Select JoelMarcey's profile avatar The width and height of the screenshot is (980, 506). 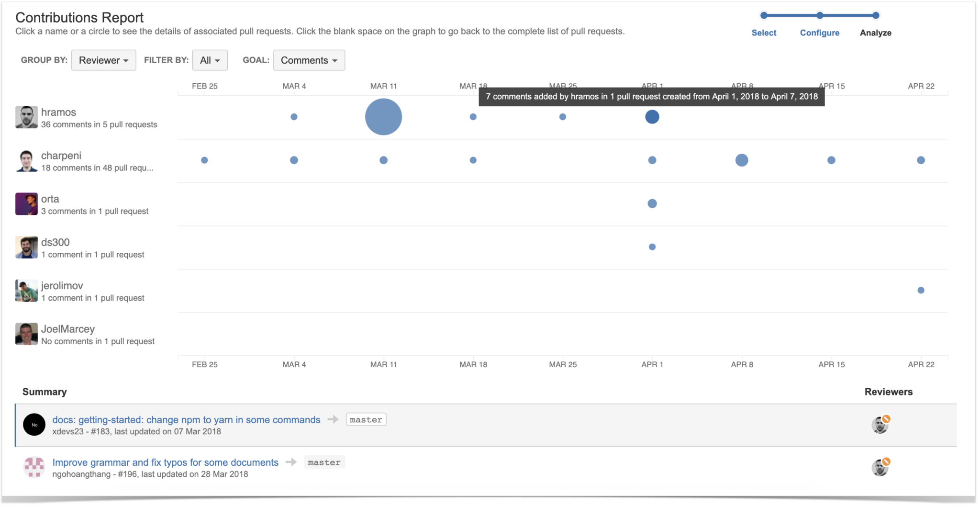coord(27,334)
